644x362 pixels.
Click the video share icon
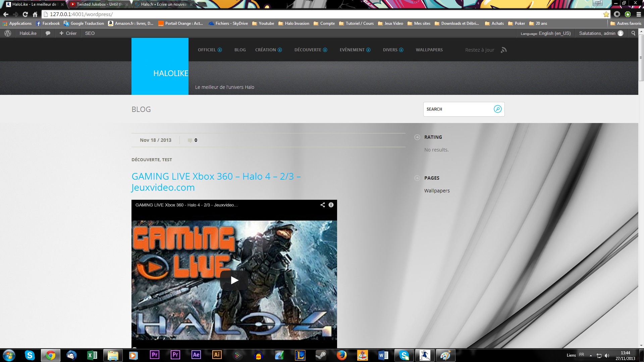click(x=322, y=205)
